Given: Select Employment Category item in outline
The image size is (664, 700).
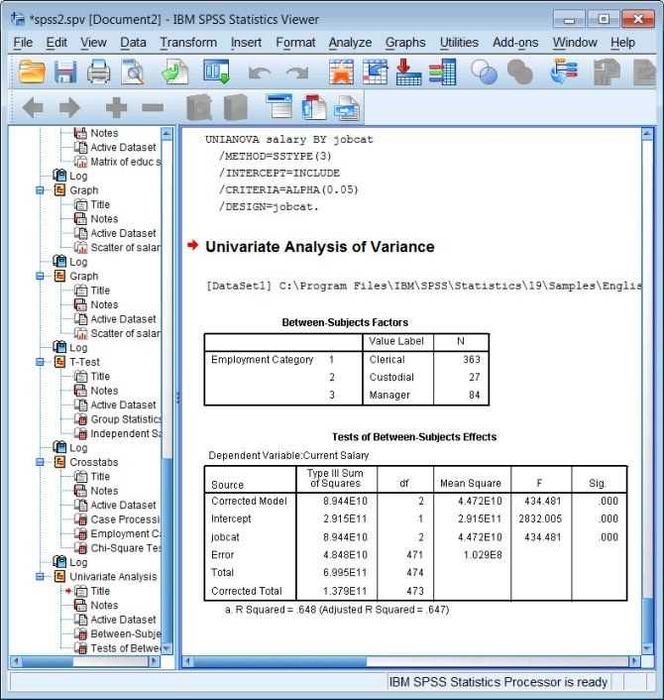Looking at the screenshot, I should coord(125,533).
